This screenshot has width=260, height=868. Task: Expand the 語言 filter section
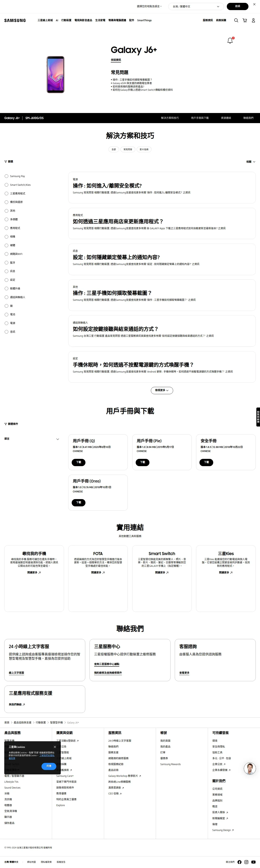pos(32,439)
